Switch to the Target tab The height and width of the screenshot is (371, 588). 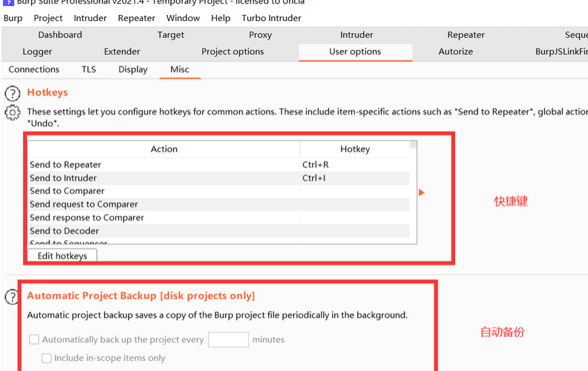(x=171, y=35)
